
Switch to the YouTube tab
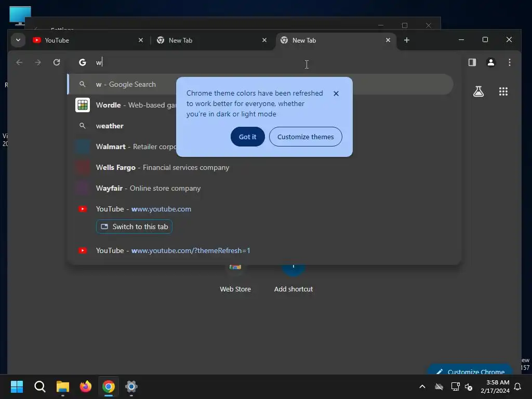(88, 40)
